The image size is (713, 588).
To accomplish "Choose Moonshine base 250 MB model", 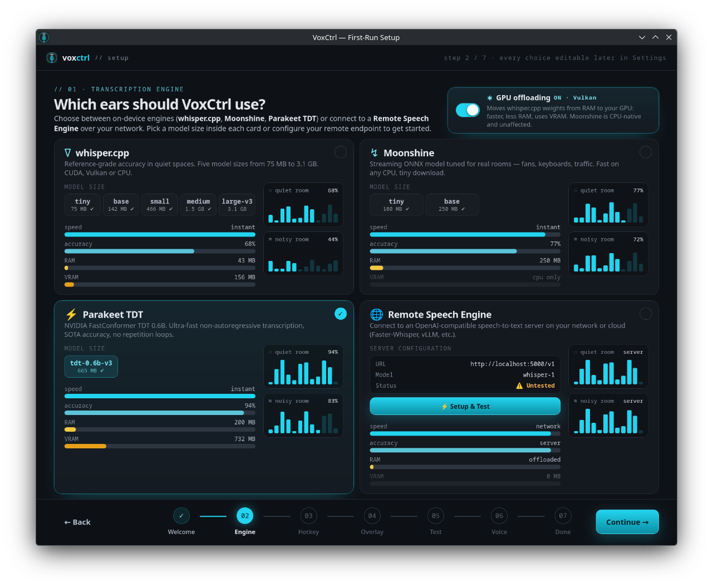I will [452, 205].
